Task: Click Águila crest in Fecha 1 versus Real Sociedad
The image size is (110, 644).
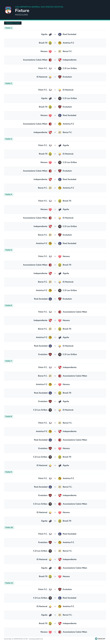Action: coord(50,34)
